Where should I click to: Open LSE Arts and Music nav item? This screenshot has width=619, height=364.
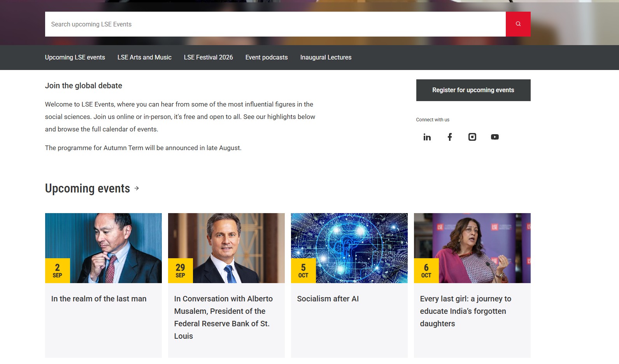pyautogui.click(x=144, y=58)
